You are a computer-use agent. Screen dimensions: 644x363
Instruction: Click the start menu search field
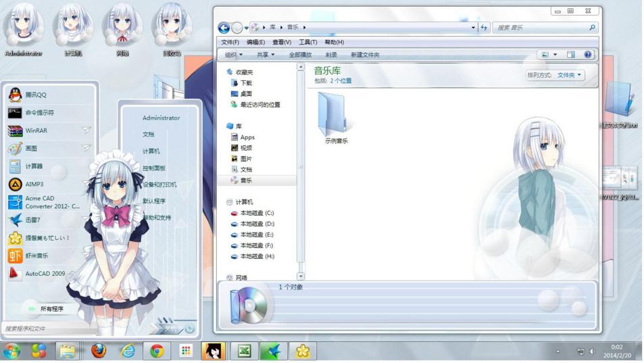(x=49, y=329)
